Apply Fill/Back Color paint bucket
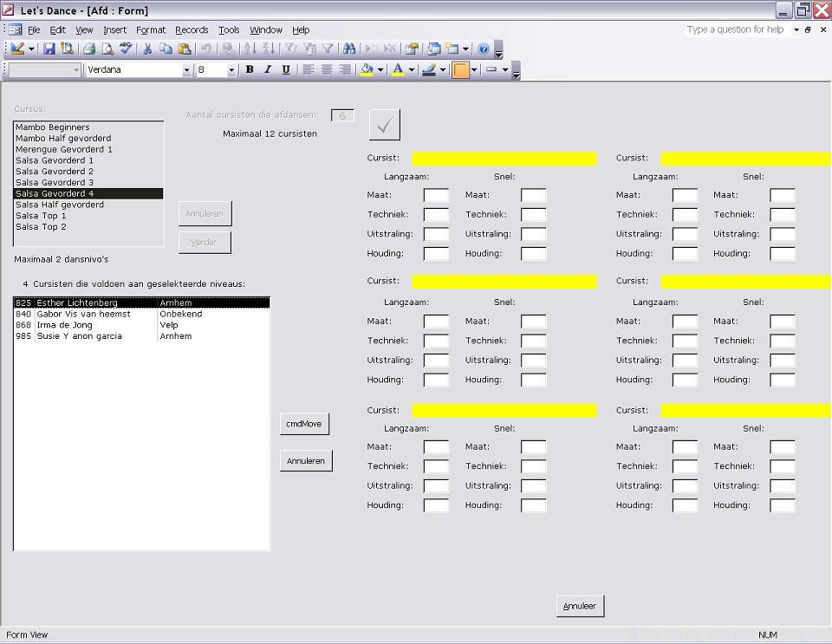The width and height of the screenshot is (832, 644). (367, 69)
